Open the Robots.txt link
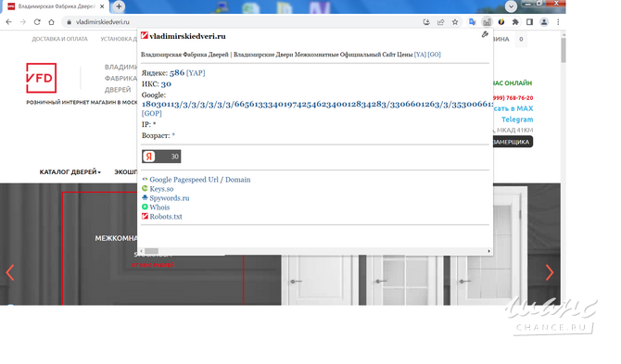This screenshot has height=364, width=621. pos(166,217)
